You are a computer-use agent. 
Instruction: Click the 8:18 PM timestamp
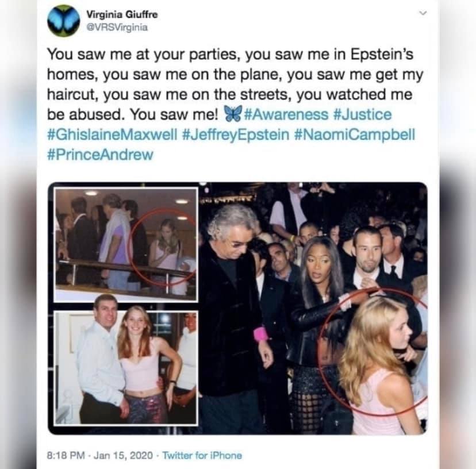point(66,455)
